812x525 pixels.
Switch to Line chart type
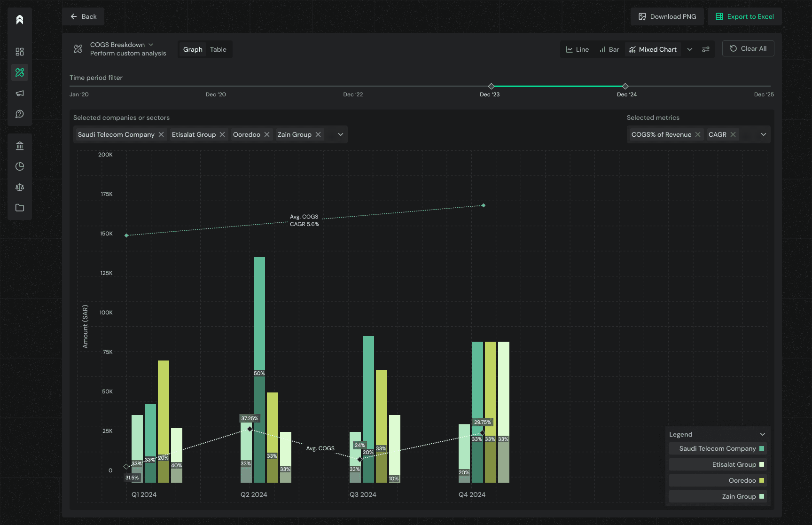(578, 49)
